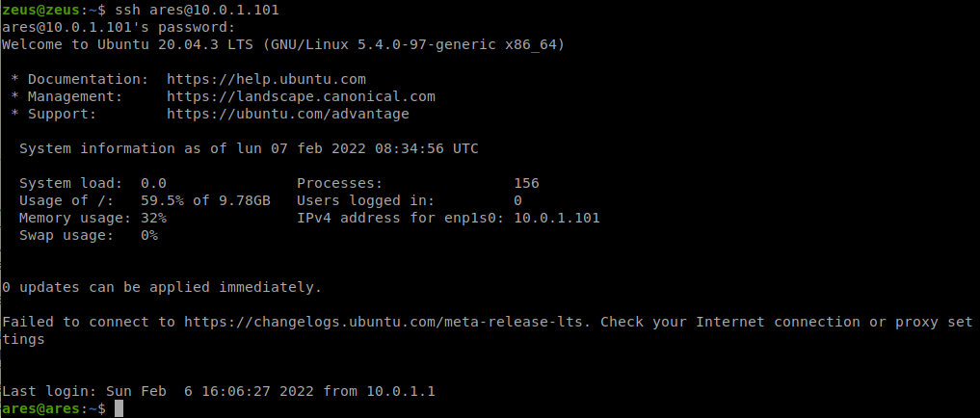Click the Processes count 156
This screenshot has height=418, width=980.
526,184
